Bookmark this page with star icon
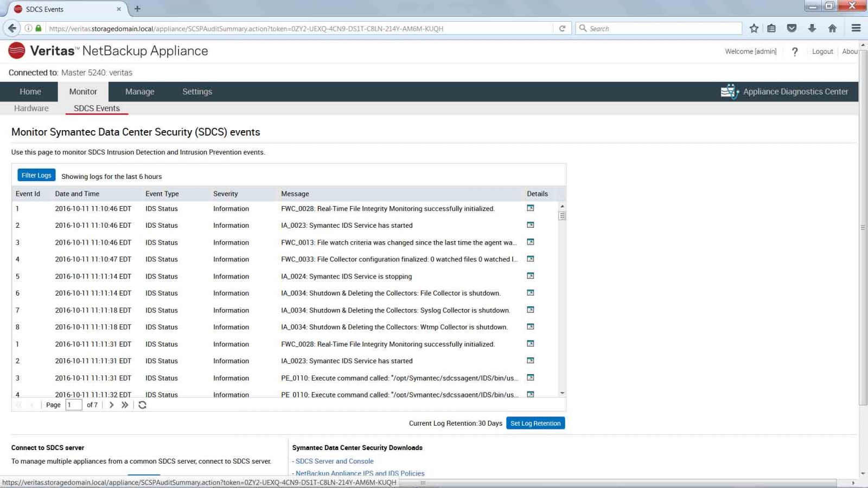The image size is (868, 488). coord(754,28)
